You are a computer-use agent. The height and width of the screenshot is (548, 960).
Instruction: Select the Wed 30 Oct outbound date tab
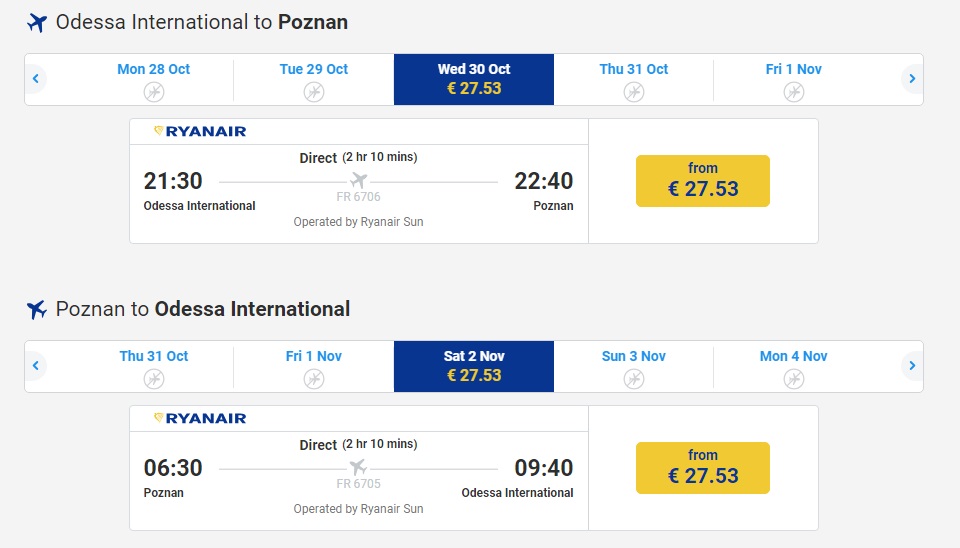[x=474, y=79]
